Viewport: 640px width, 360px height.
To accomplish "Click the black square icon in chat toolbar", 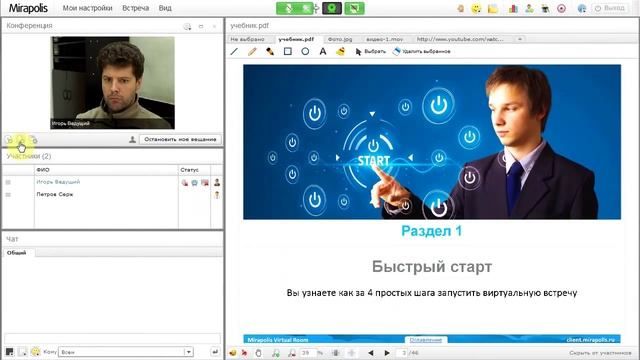I will [9, 352].
